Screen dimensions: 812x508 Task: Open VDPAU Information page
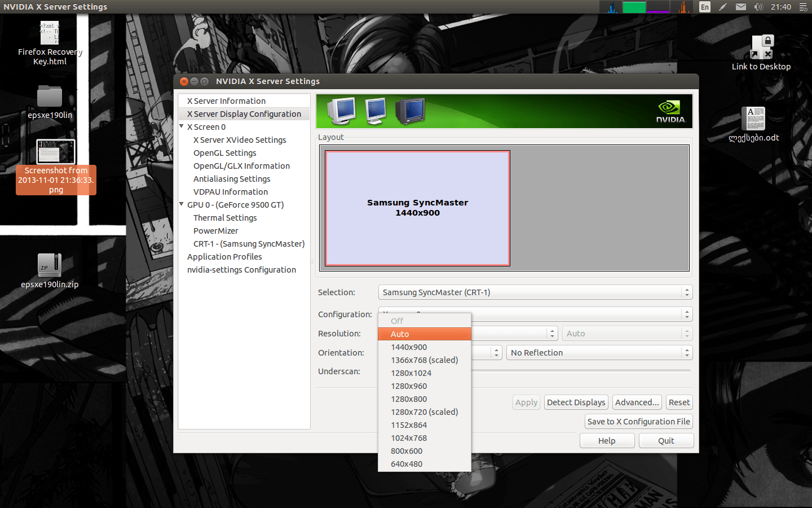coord(231,192)
